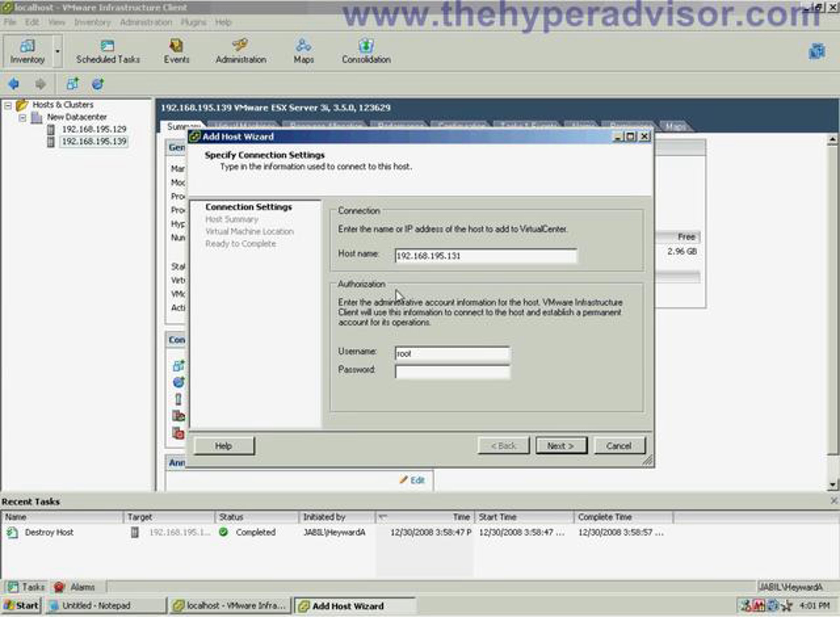Switch to localhost VMware Infrastructure Client taskbar button
The width and height of the screenshot is (840, 617).
pos(230,605)
